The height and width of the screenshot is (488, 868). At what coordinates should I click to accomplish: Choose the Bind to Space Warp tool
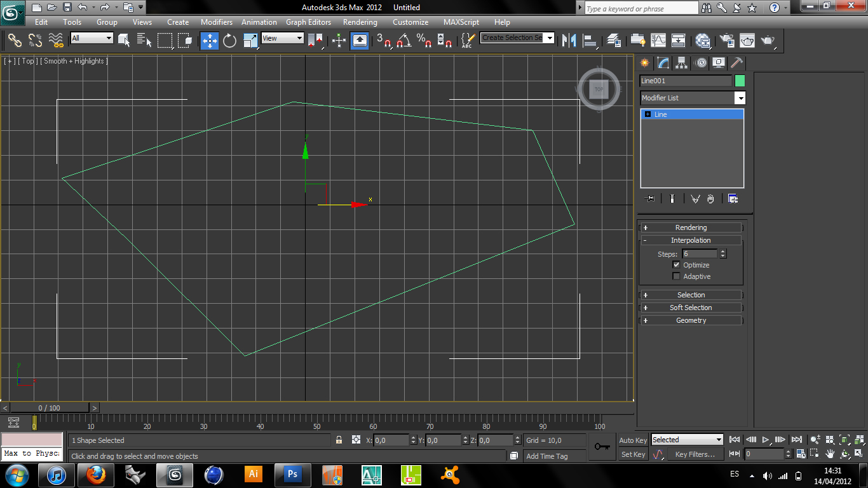coord(57,41)
